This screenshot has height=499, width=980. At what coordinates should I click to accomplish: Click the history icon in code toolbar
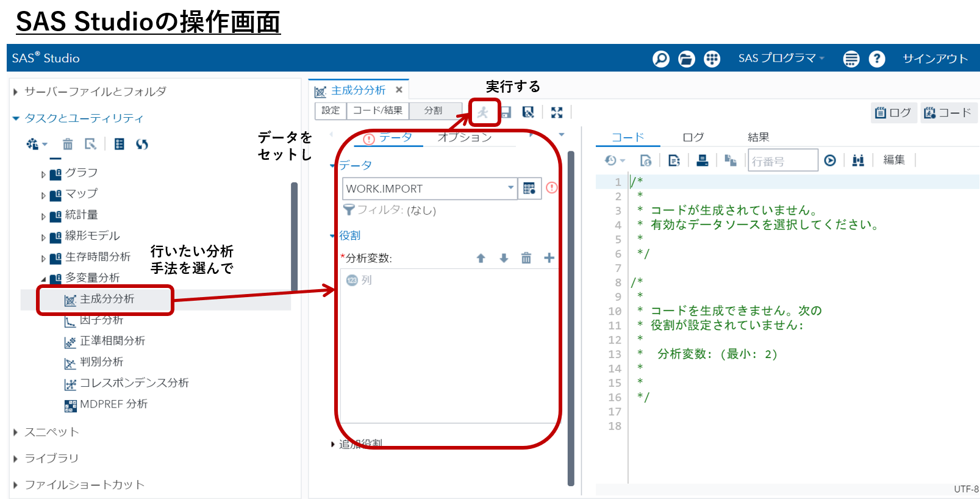pos(615,160)
